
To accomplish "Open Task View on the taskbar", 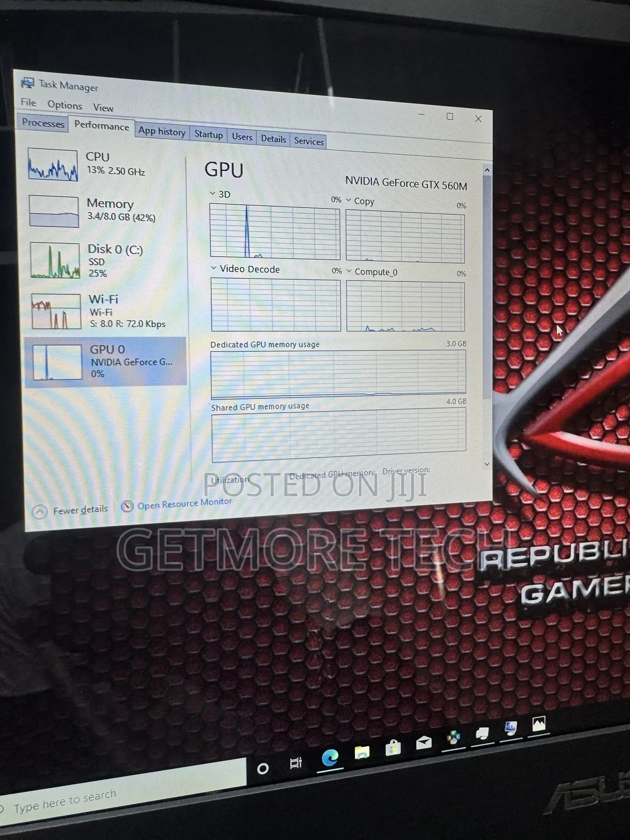I will (x=296, y=763).
